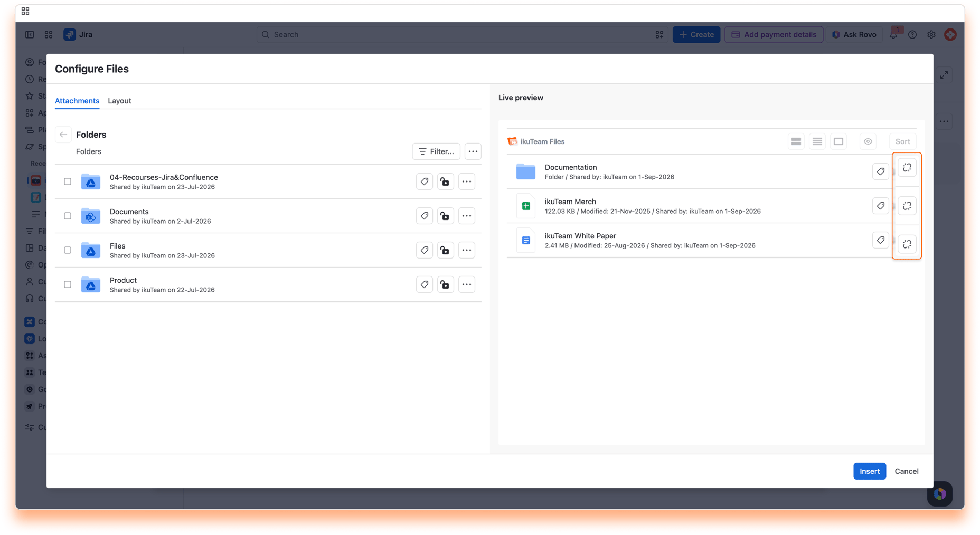This screenshot has width=980, height=535.
Task: Go back using the Folders back arrow
Action: 63,135
